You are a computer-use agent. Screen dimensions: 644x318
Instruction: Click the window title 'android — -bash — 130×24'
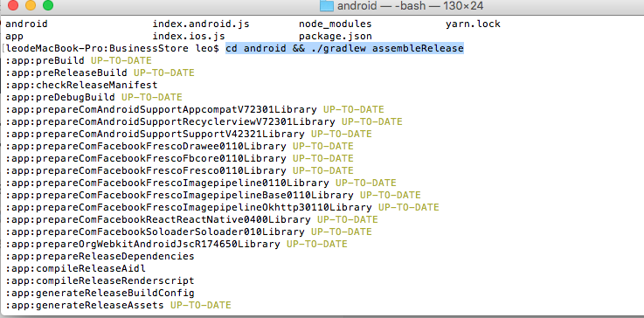411,6
